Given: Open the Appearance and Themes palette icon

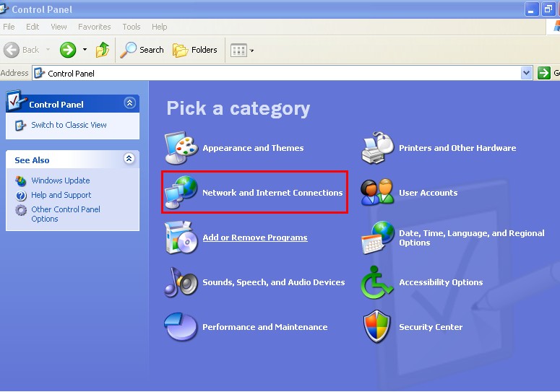Looking at the screenshot, I should click(181, 148).
